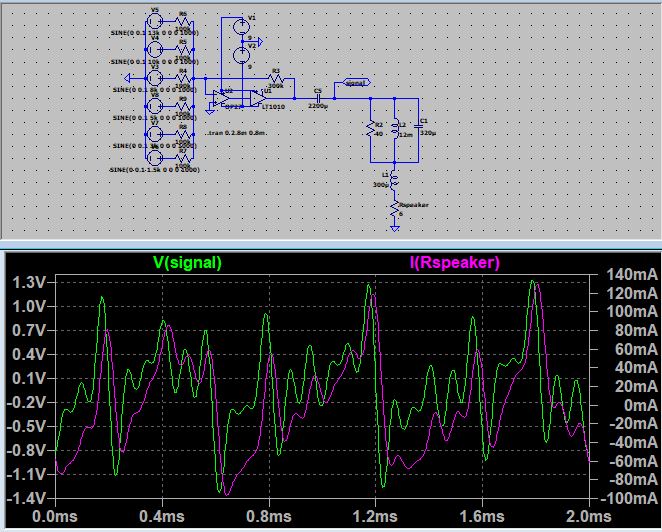This screenshot has height=532, width=662.
Task: Select voltage source V2 symbol
Action: pos(241,55)
